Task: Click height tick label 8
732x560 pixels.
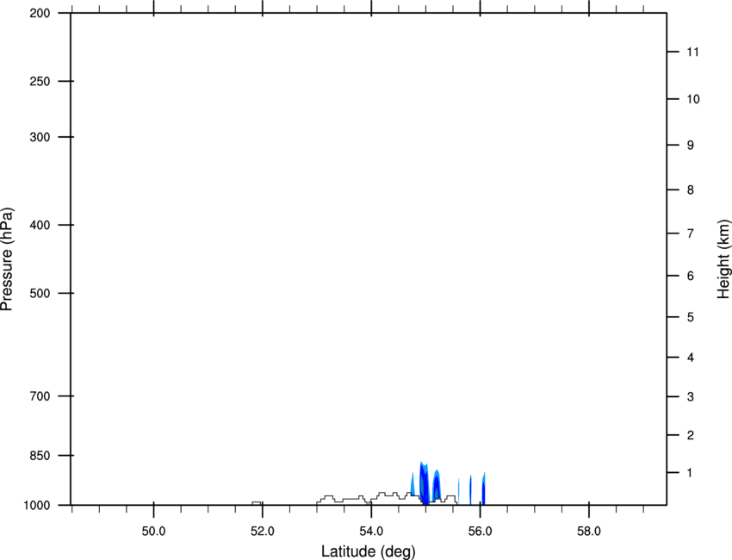Action: [691, 190]
